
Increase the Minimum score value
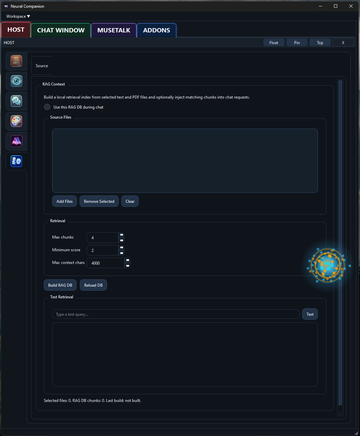click(122, 248)
